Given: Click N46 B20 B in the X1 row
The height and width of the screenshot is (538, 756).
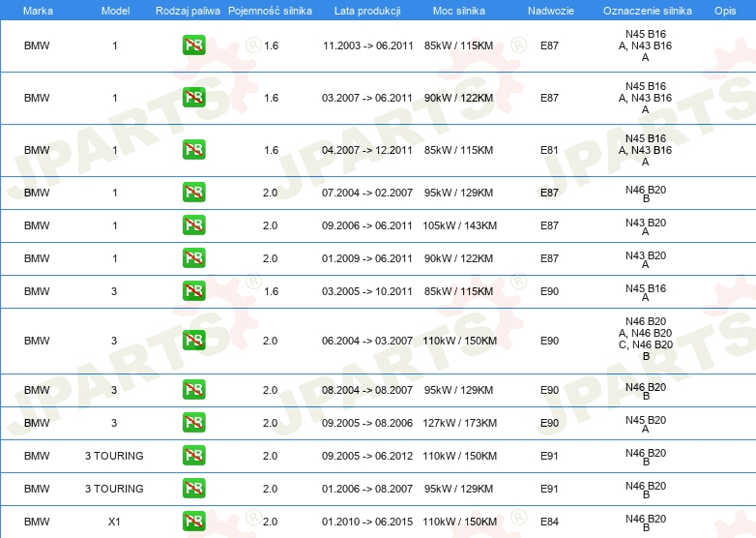Looking at the screenshot, I should pyautogui.click(x=646, y=523).
